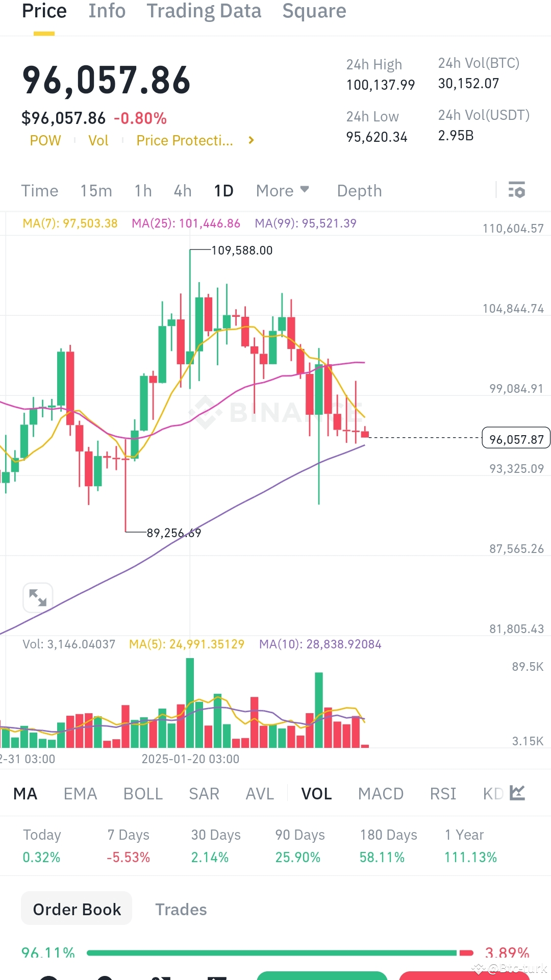Viewport: 551px width, 980px height.
Task: Click the POW tag link
Action: (45, 140)
